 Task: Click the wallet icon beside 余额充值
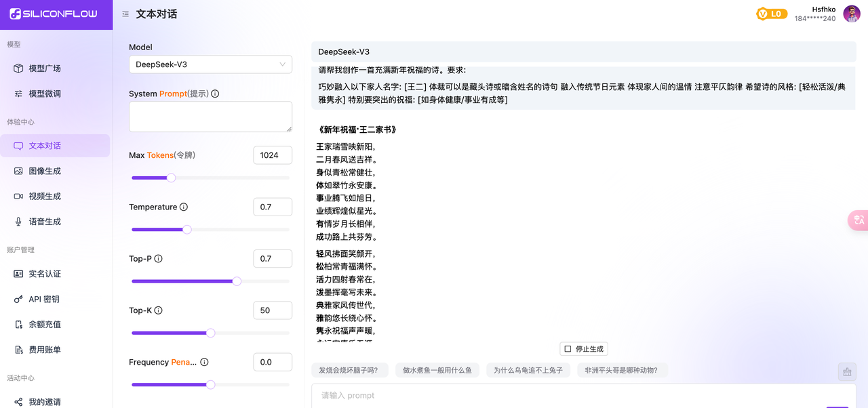point(18,325)
